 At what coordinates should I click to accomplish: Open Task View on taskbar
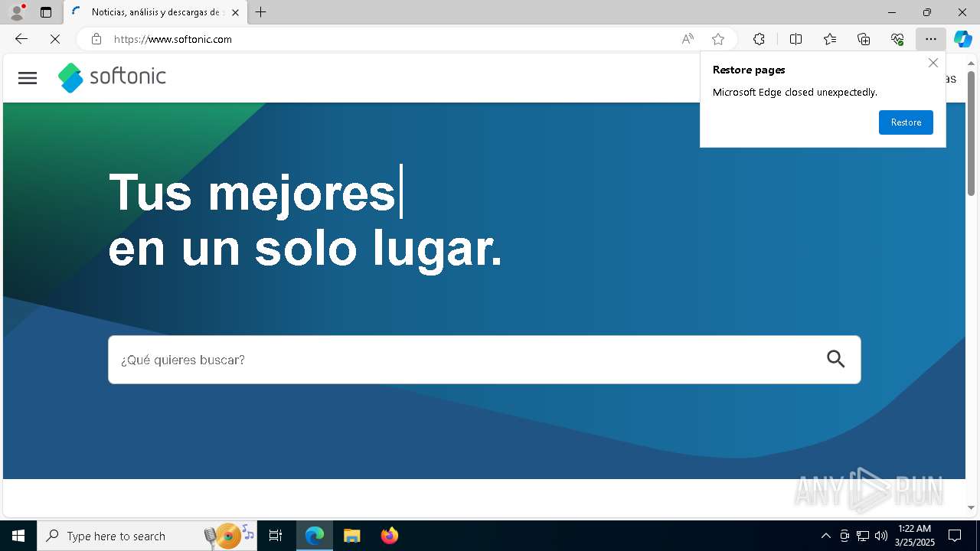coord(276,536)
